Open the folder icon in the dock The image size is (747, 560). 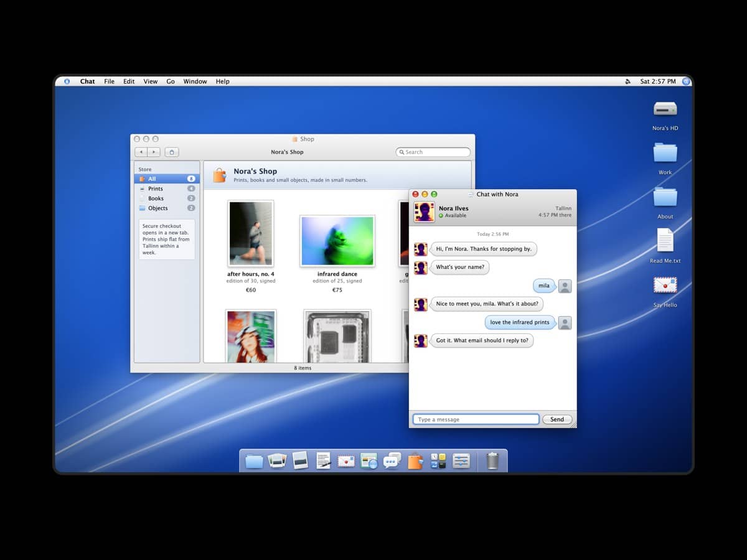(254, 461)
